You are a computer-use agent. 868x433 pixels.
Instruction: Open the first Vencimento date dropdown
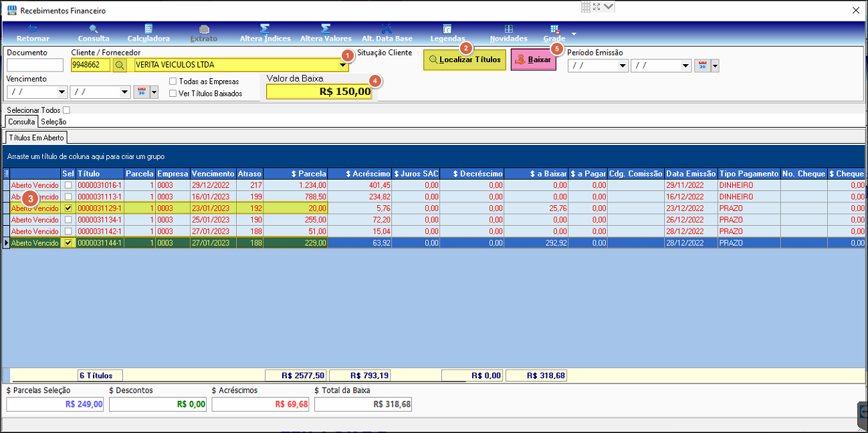(x=62, y=92)
